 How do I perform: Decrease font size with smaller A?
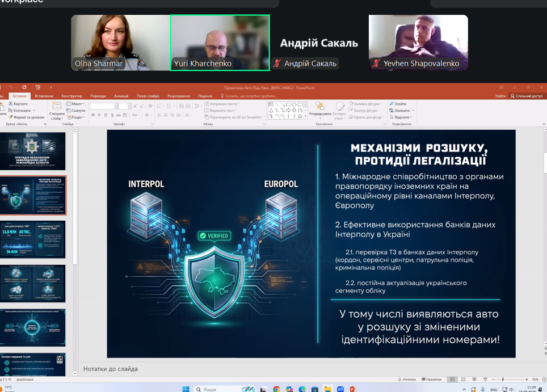click(141, 106)
